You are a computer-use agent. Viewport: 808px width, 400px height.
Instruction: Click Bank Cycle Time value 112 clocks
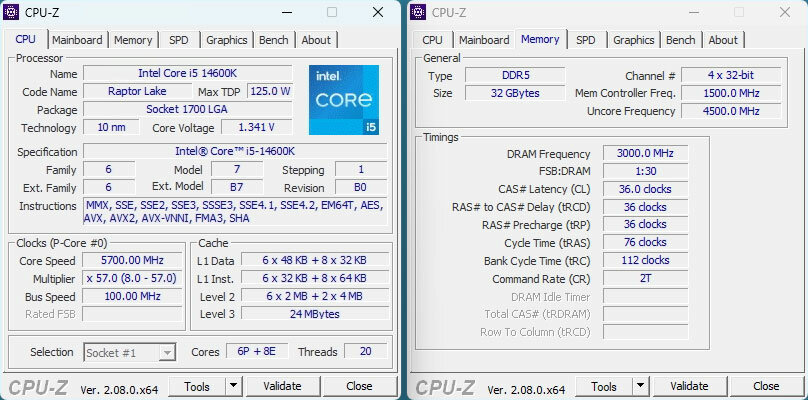[645, 260]
